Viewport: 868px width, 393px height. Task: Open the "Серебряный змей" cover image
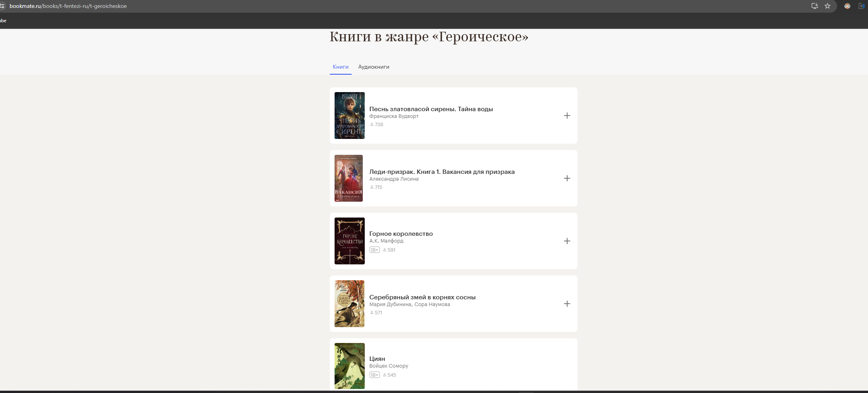click(x=349, y=304)
